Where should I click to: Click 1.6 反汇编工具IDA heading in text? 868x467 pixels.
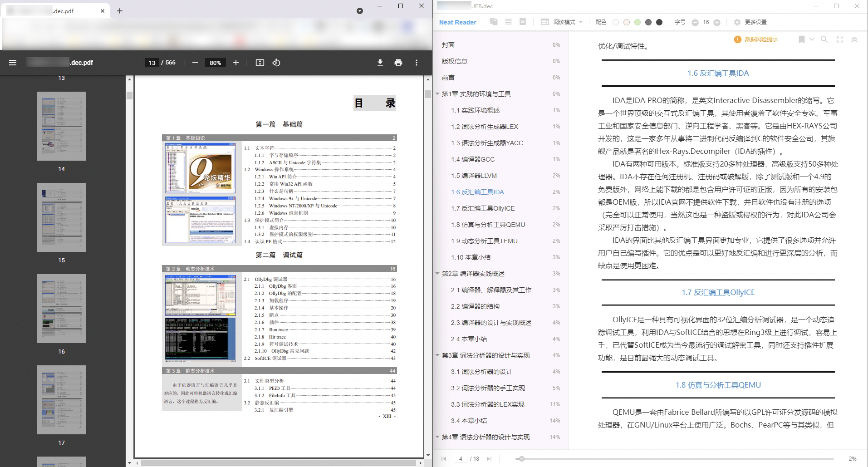(x=718, y=73)
